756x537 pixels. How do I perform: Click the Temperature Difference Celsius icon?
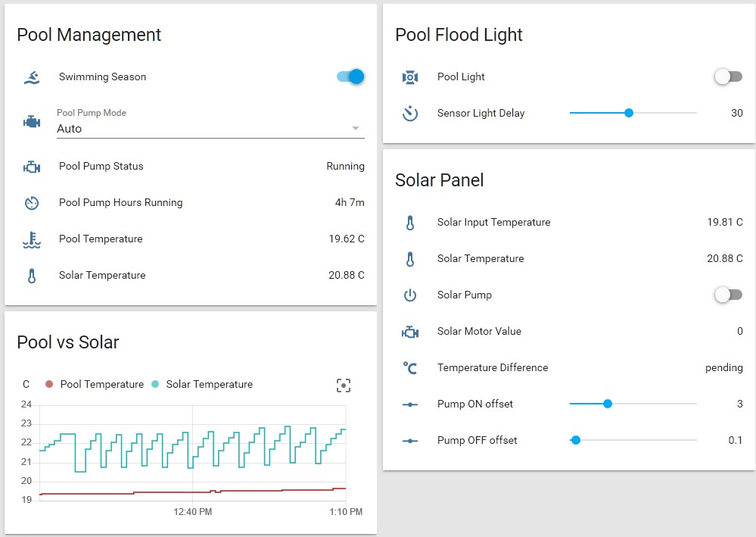click(410, 368)
